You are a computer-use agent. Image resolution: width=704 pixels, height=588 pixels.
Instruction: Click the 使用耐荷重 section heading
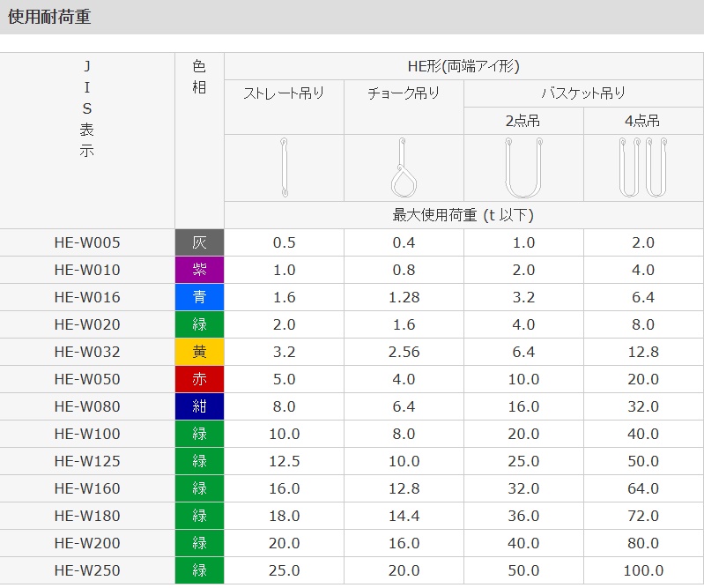click(49, 17)
